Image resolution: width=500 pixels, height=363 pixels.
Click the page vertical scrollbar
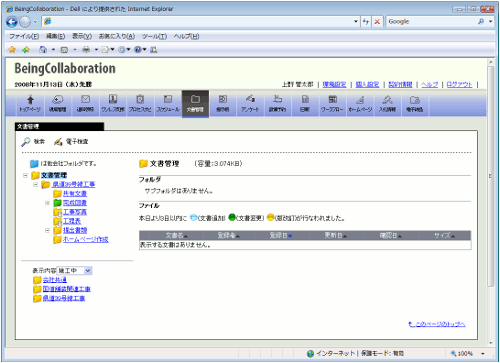click(x=490, y=177)
